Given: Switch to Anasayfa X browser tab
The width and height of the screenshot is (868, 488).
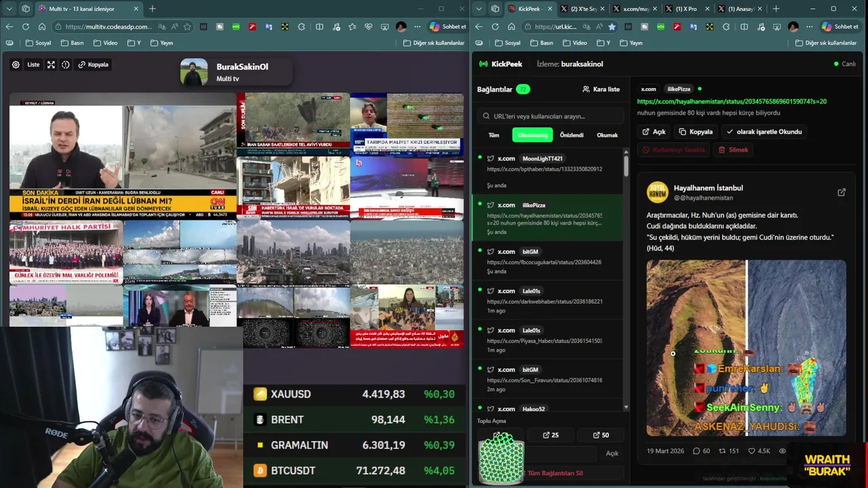Looking at the screenshot, I should [739, 9].
